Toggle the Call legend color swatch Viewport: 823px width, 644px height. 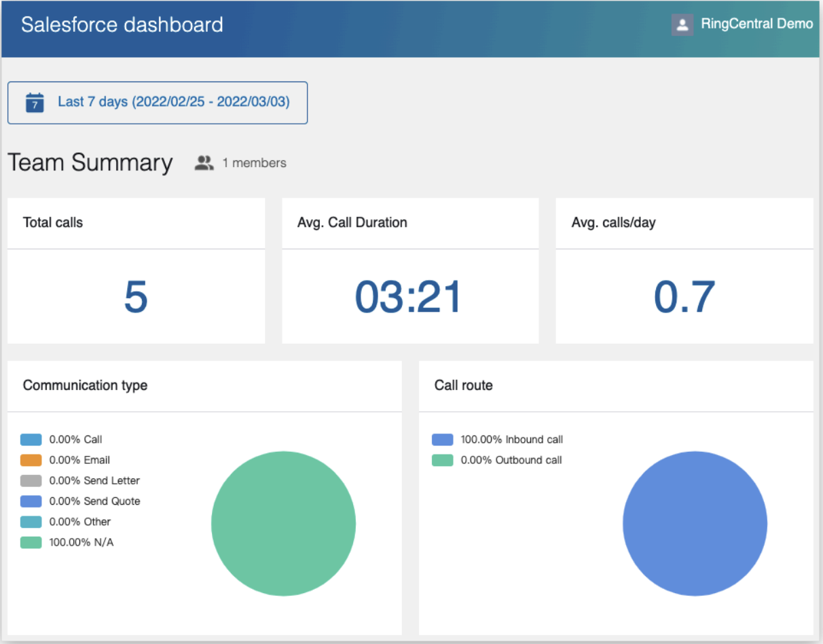(x=31, y=440)
